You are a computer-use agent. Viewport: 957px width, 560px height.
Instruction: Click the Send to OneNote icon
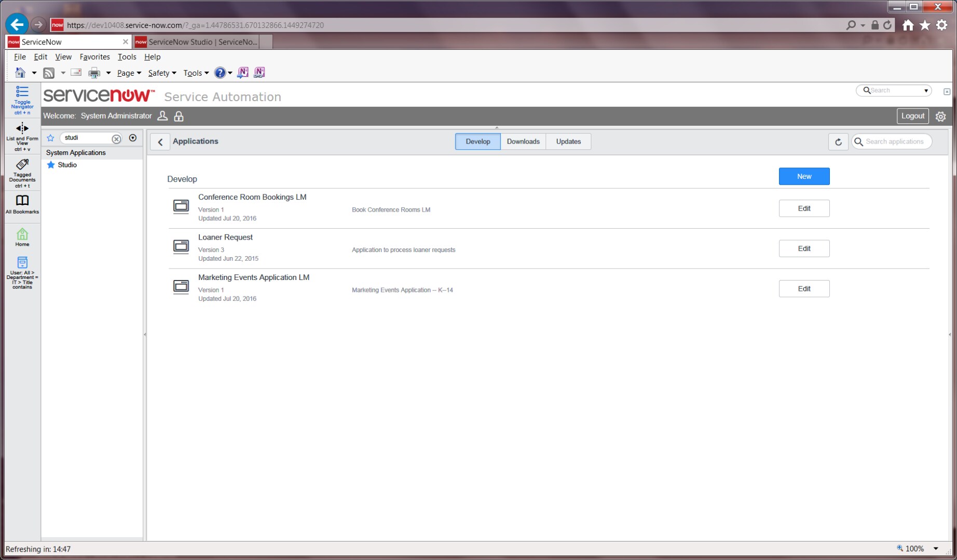click(242, 73)
